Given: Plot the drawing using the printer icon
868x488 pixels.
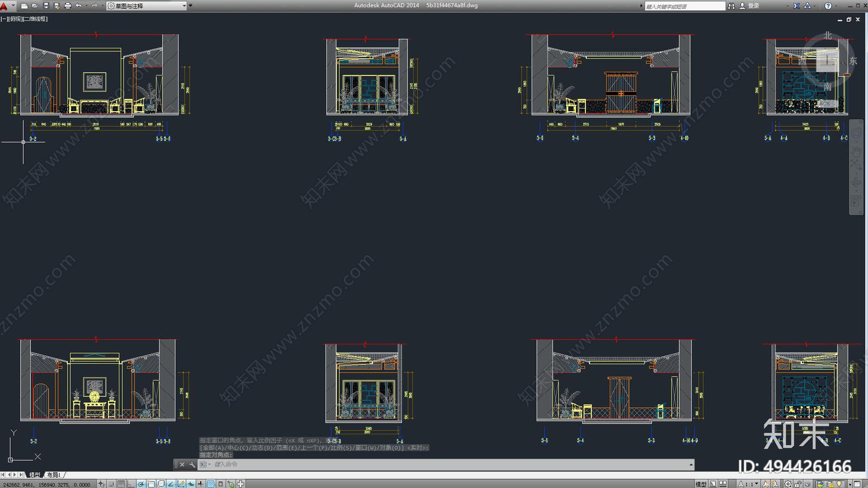Looking at the screenshot, I should pos(68,6).
